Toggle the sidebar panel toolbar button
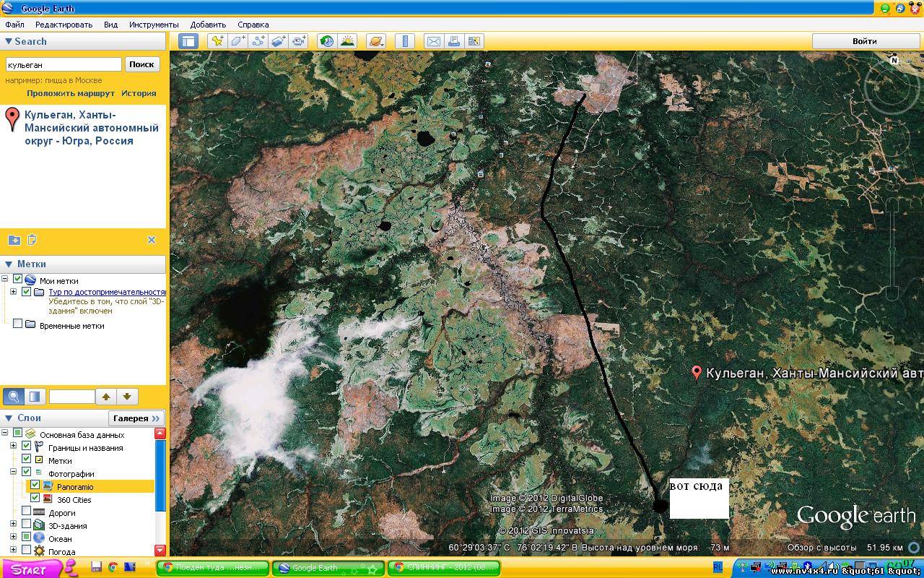The width and height of the screenshot is (924, 578). coord(188,41)
